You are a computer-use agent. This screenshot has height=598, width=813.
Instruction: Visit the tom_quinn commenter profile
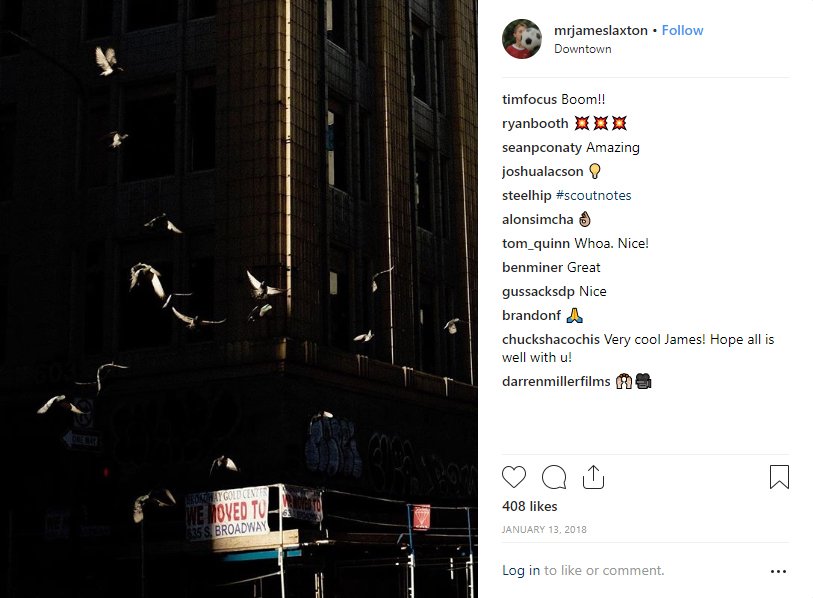[536, 243]
